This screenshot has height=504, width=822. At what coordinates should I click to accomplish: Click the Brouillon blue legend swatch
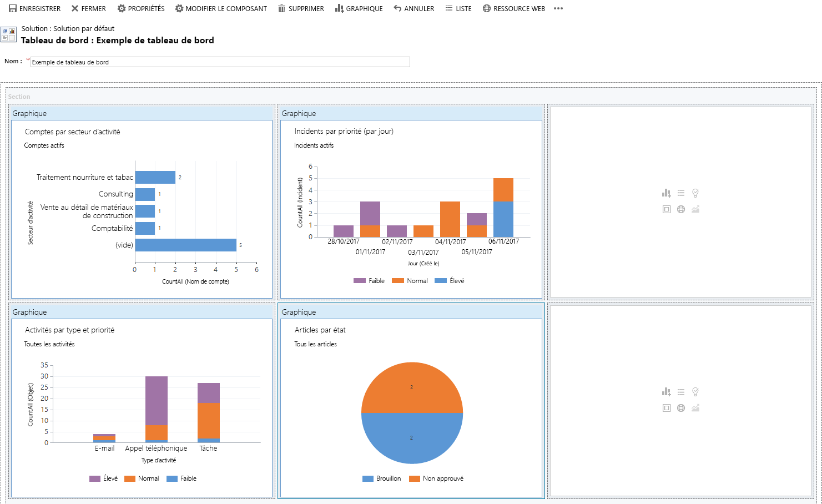(368, 478)
